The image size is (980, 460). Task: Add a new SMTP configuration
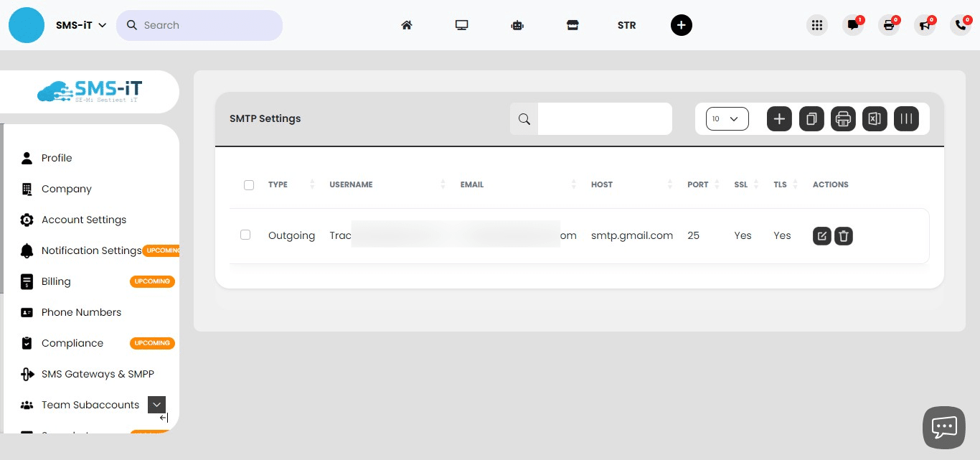pyautogui.click(x=779, y=118)
